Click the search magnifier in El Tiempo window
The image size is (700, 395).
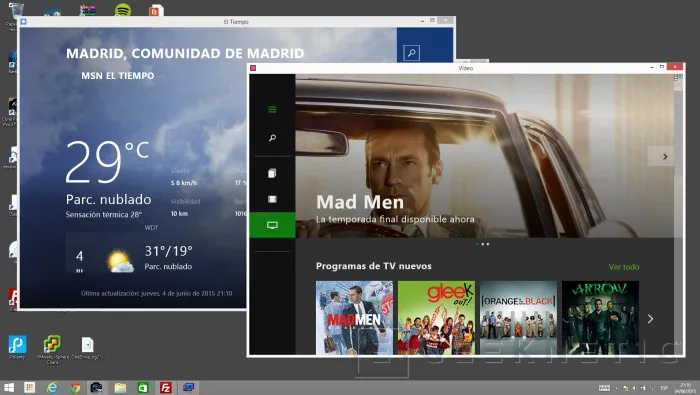(x=411, y=53)
